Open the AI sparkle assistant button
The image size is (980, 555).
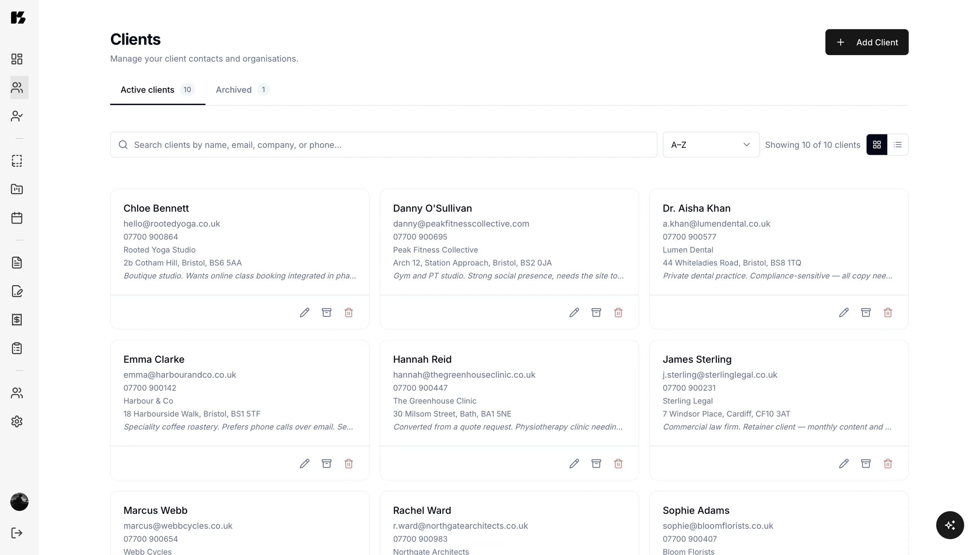(x=950, y=525)
